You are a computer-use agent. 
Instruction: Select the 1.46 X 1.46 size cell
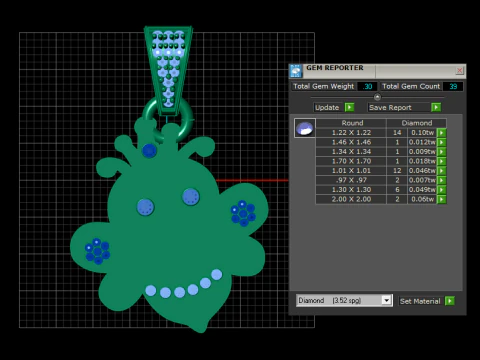[x=351, y=142]
